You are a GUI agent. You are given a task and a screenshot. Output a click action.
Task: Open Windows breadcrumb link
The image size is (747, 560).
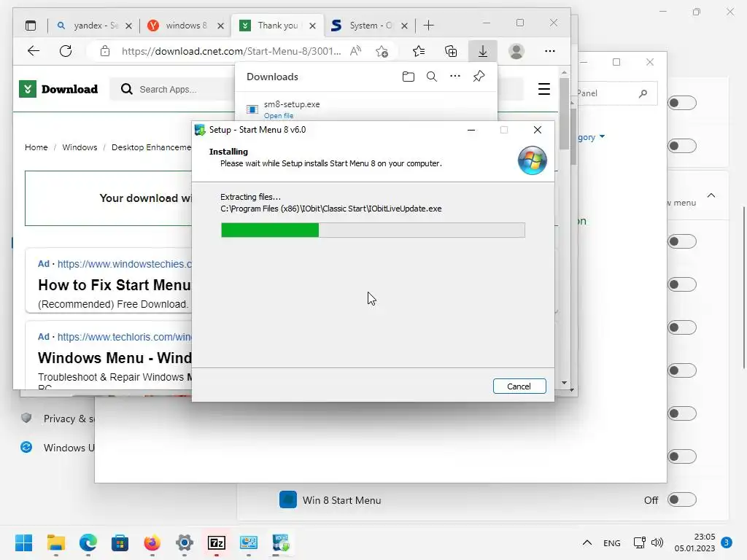point(80,147)
